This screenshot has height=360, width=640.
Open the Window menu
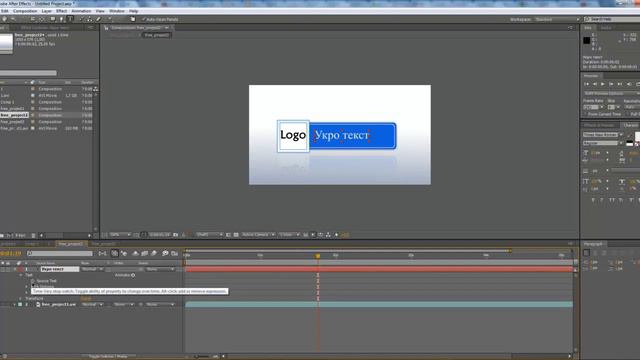pyautogui.click(x=117, y=11)
